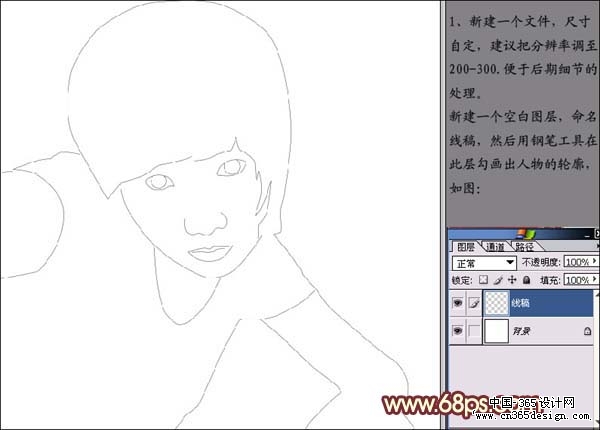The image size is (600, 430).
Task: Click the lock icon on 背景 layer
Action: pyautogui.click(x=587, y=331)
